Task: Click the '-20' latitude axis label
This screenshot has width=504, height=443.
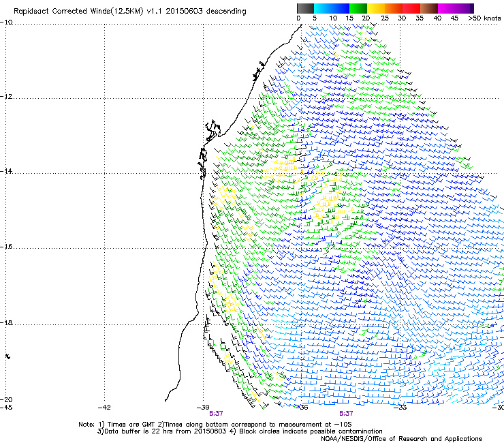Action: click(x=6, y=399)
